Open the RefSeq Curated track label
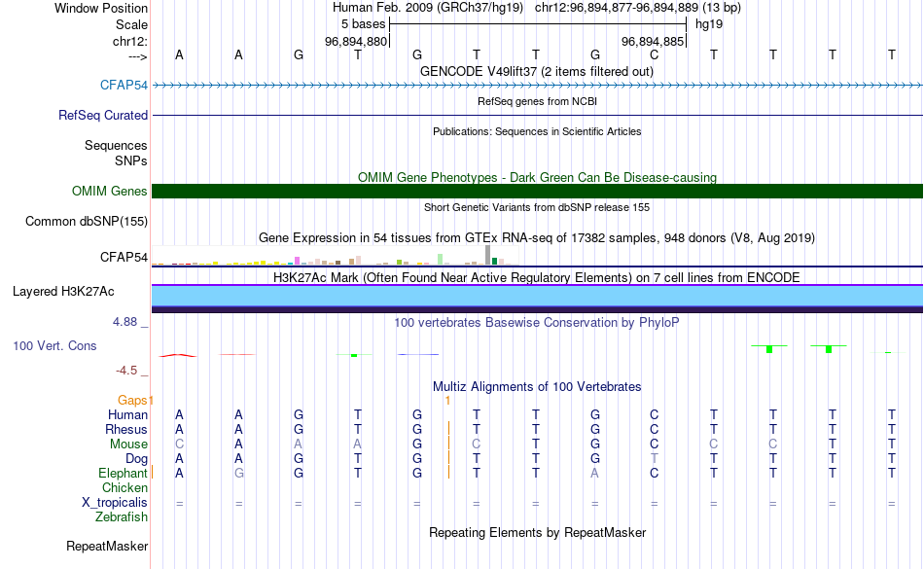This screenshot has width=924, height=569. 103,115
